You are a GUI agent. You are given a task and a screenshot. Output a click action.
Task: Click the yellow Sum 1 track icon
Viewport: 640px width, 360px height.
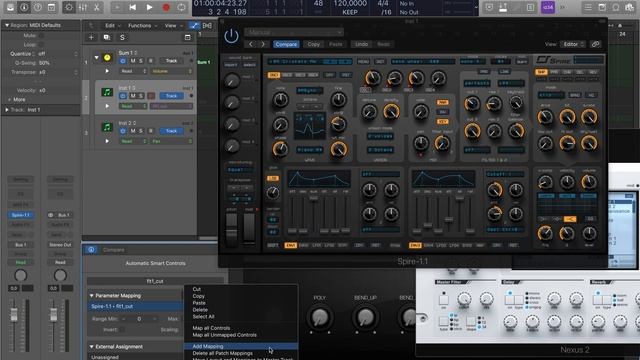point(107,58)
